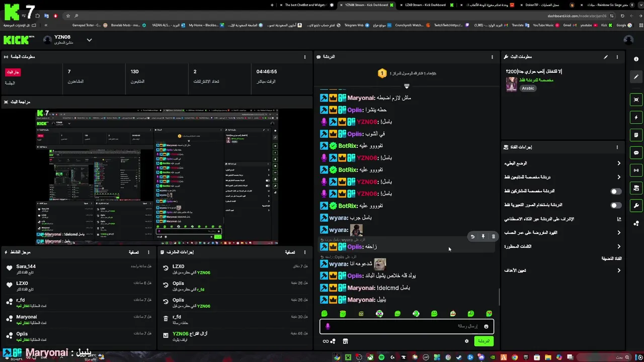
Task: Click wyara's image attachment with the cat
Action: click(380, 264)
